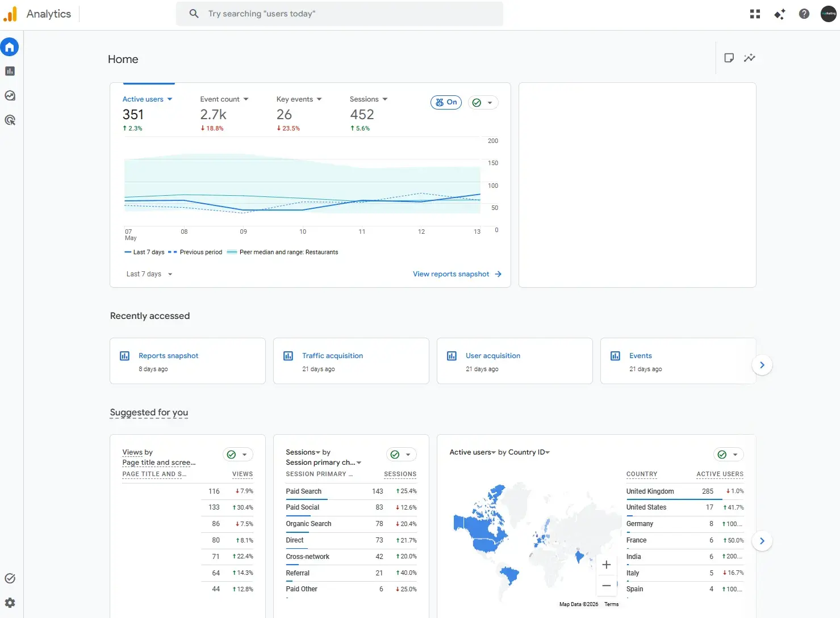Select the Event count metric tab
Screen dimensions: 840x618
[224, 113]
